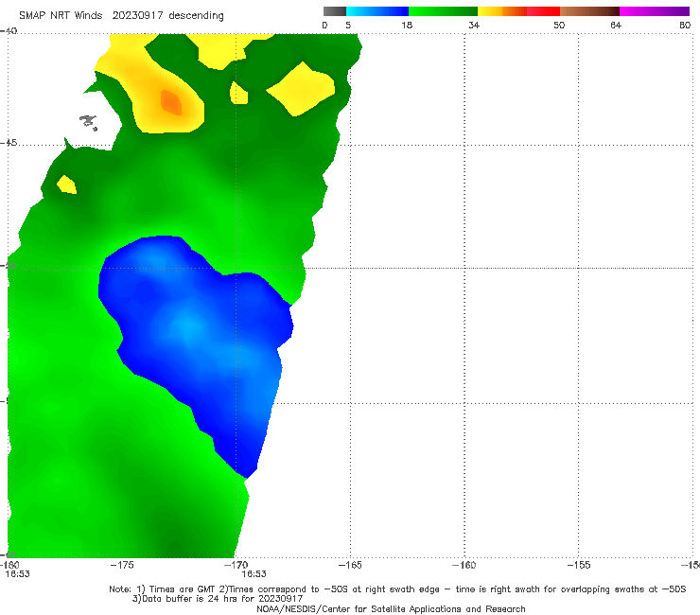Click the latitude label '-40'

9,31
